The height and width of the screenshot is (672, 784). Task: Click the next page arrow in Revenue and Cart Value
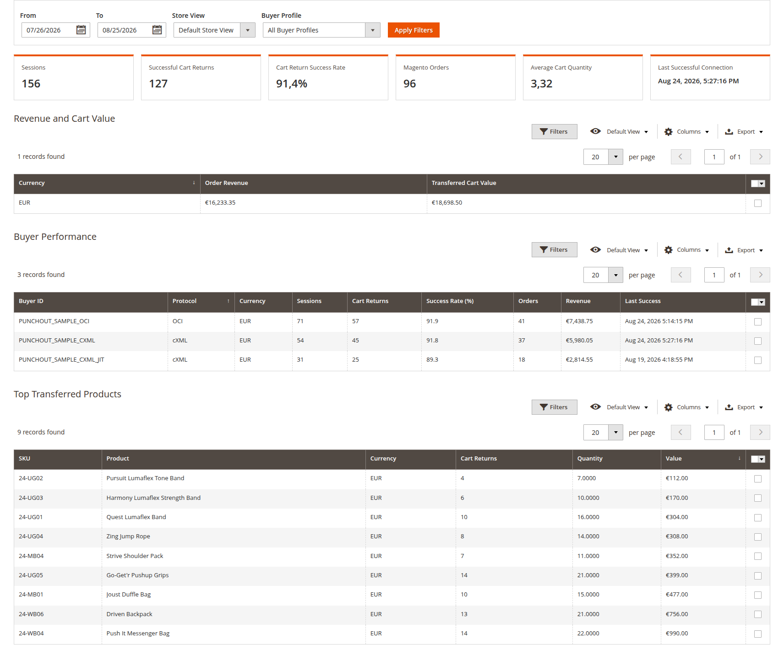coord(761,157)
